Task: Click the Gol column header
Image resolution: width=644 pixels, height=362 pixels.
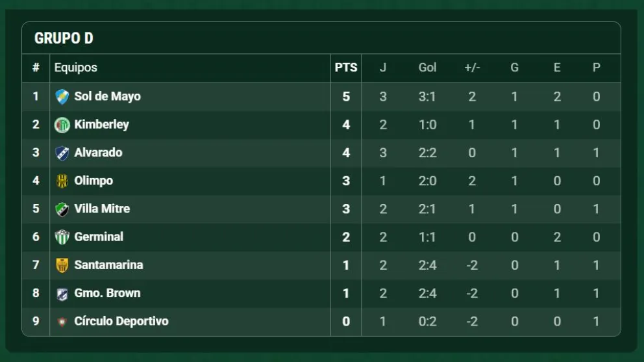Action: pyautogui.click(x=427, y=68)
